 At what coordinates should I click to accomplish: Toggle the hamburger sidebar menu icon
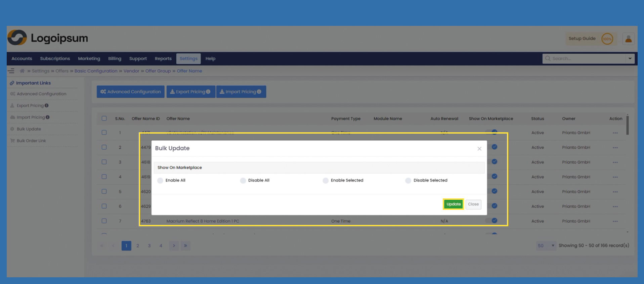11,71
